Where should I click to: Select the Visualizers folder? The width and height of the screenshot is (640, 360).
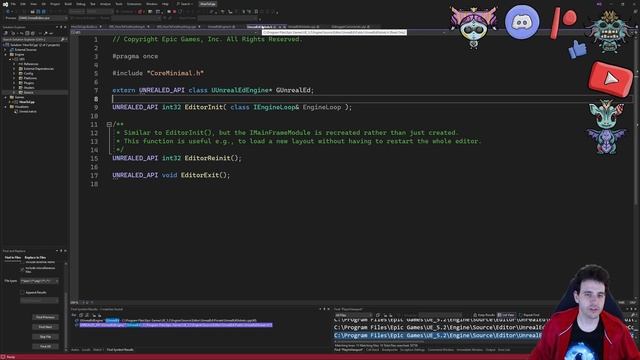22,107
